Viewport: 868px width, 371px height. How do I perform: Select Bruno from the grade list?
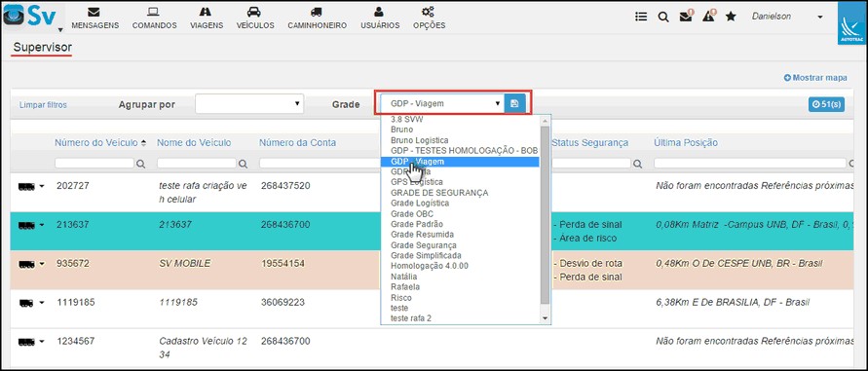click(x=401, y=130)
